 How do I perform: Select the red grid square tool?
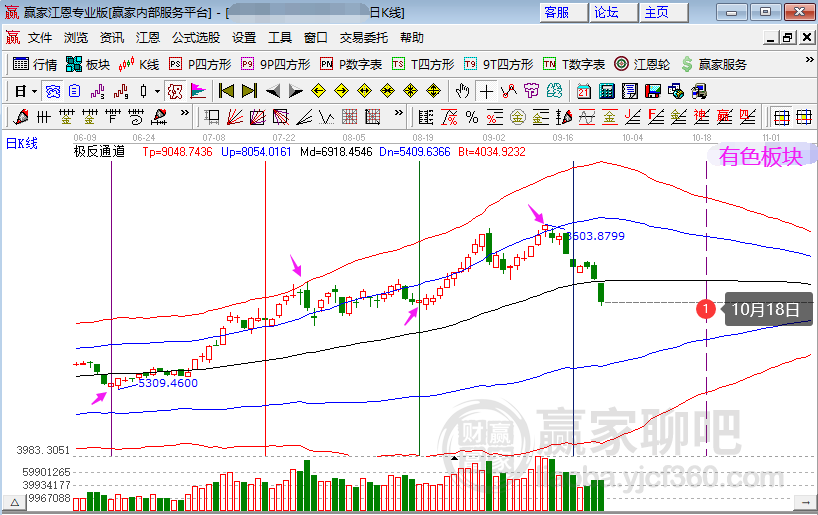click(x=350, y=117)
